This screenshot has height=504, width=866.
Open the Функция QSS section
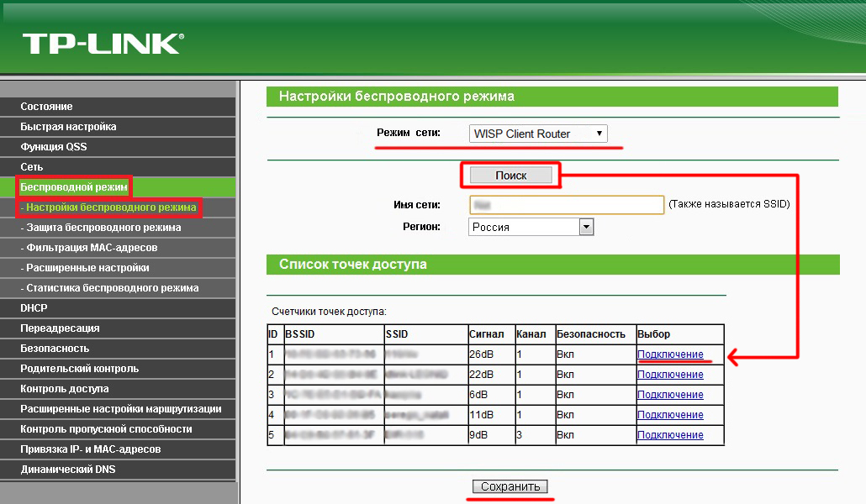pyautogui.click(x=53, y=147)
